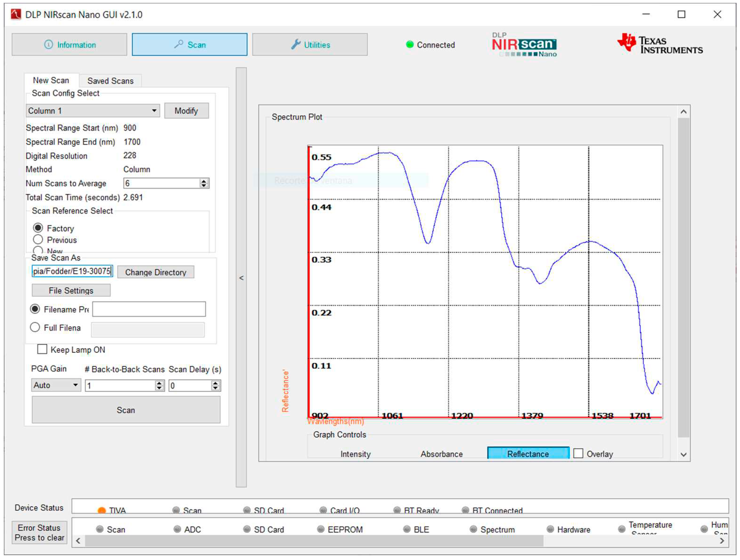Image resolution: width=740 pixels, height=560 pixels.
Task: Click the DLP NIRscan Nano logo
Action: (x=524, y=45)
